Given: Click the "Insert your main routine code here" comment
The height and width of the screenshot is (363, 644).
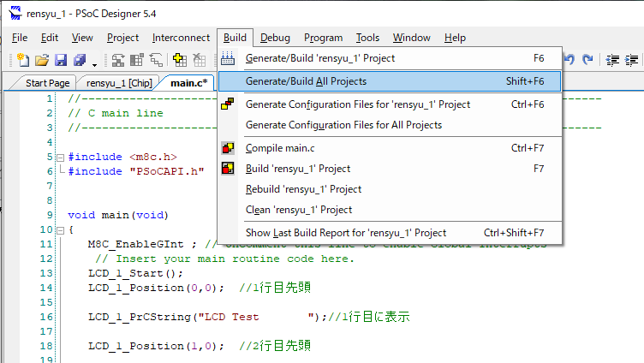Looking at the screenshot, I should (224, 259).
